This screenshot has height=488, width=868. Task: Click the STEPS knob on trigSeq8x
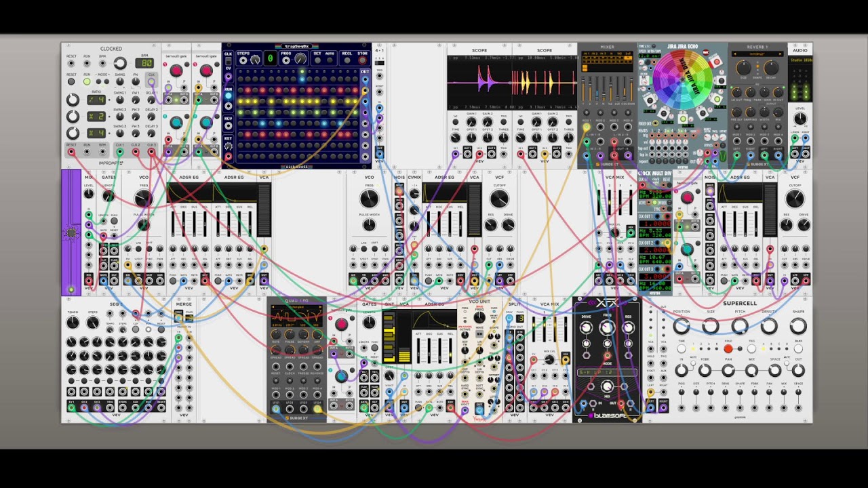[256, 60]
